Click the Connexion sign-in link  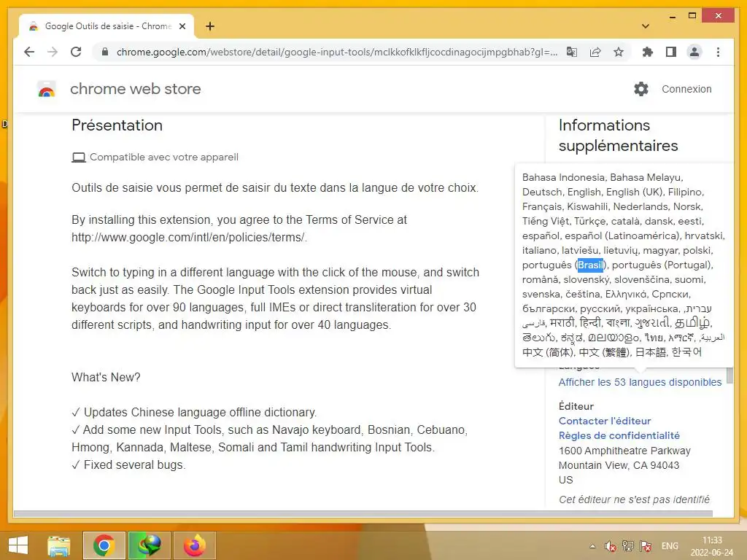[x=686, y=89]
